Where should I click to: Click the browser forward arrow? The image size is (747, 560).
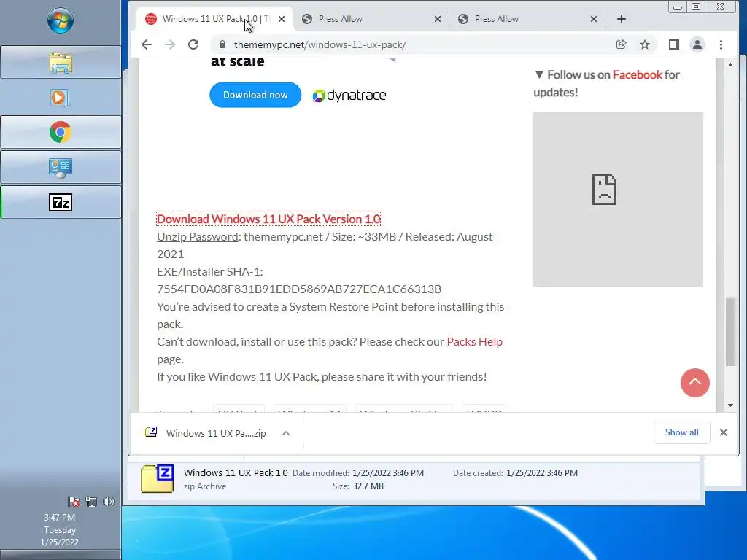click(x=170, y=44)
